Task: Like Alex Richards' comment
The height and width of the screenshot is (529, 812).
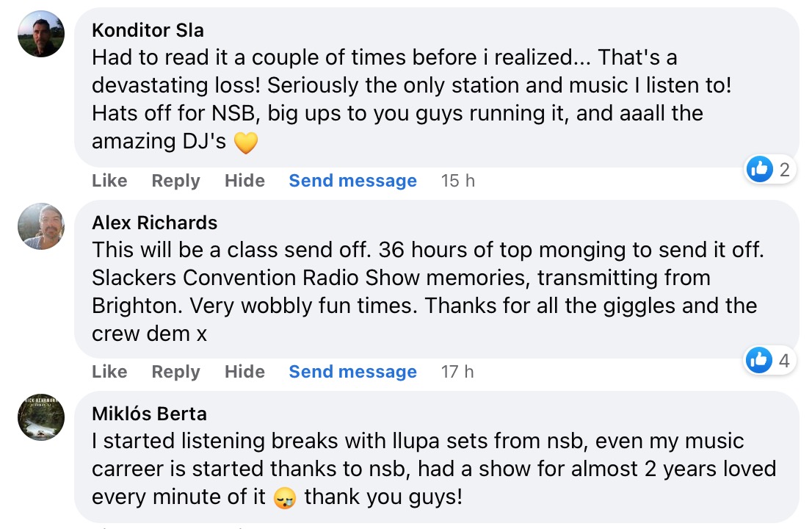Action: point(109,372)
